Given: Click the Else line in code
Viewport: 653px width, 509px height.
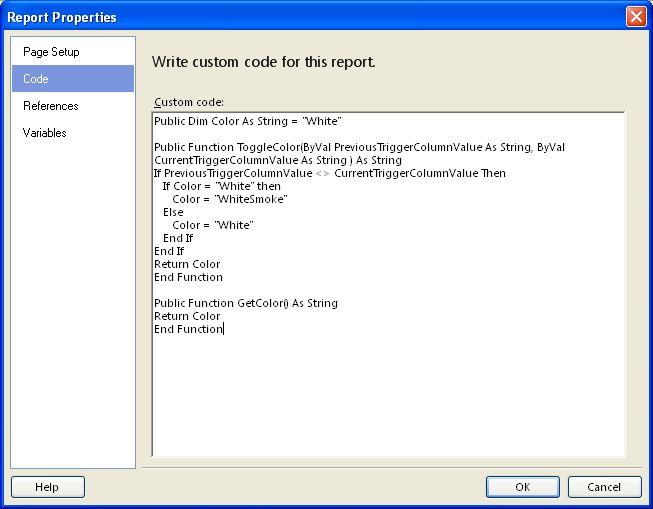Looking at the screenshot, I should pyautogui.click(x=173, y=212).
